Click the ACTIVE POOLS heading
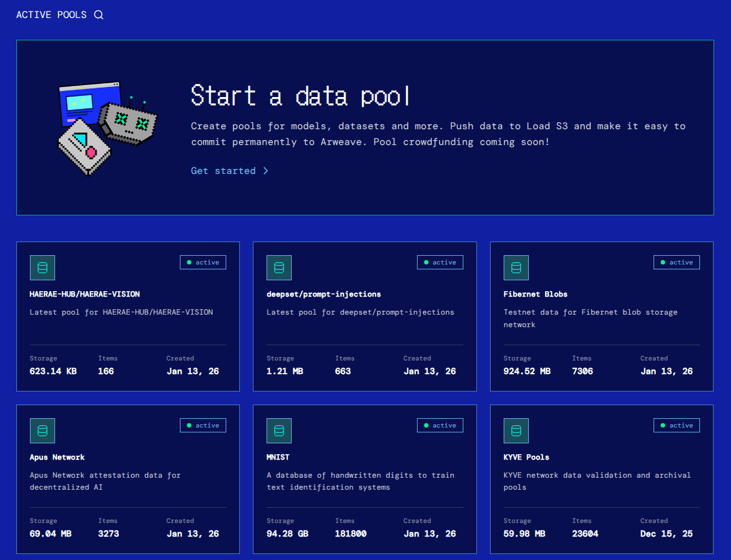The width and height of the screenshot is (731, 560). point(51,15)
